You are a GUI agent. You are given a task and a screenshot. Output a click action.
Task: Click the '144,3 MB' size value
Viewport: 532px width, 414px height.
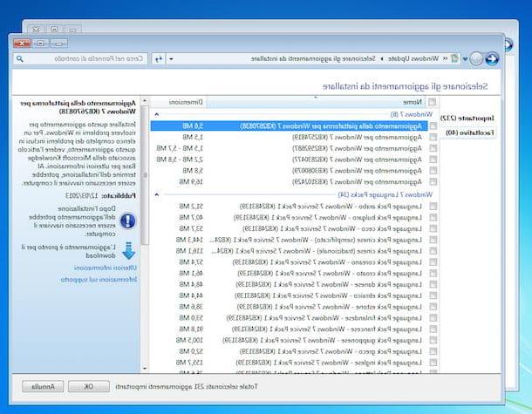tap(189, 240)
